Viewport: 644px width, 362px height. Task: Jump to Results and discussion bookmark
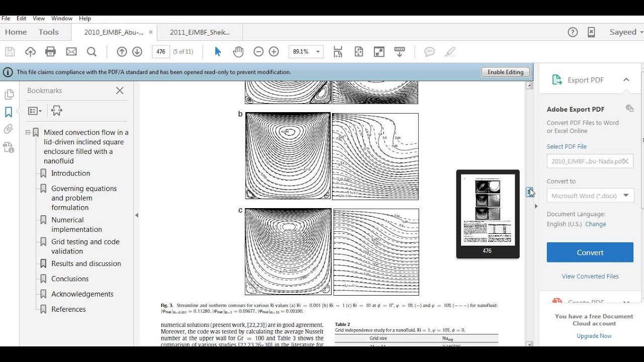86,263
